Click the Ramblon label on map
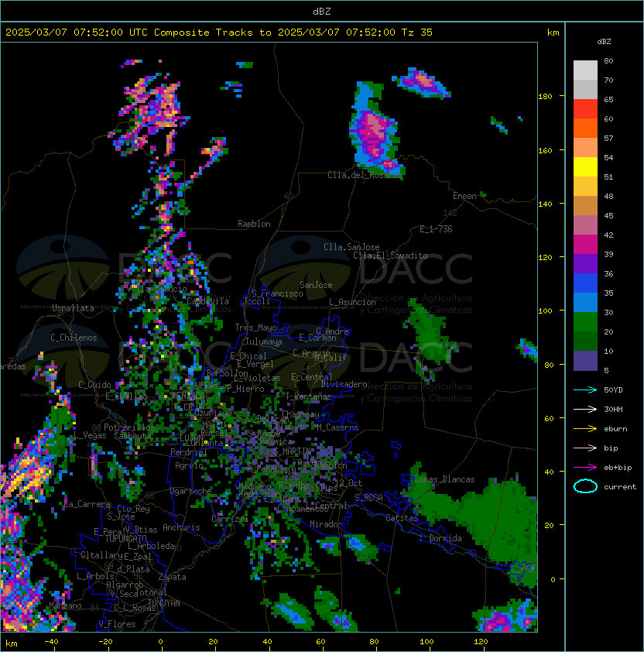Image resolution: width=644 pixels, height=652 pixels. (x=254, y=224)
